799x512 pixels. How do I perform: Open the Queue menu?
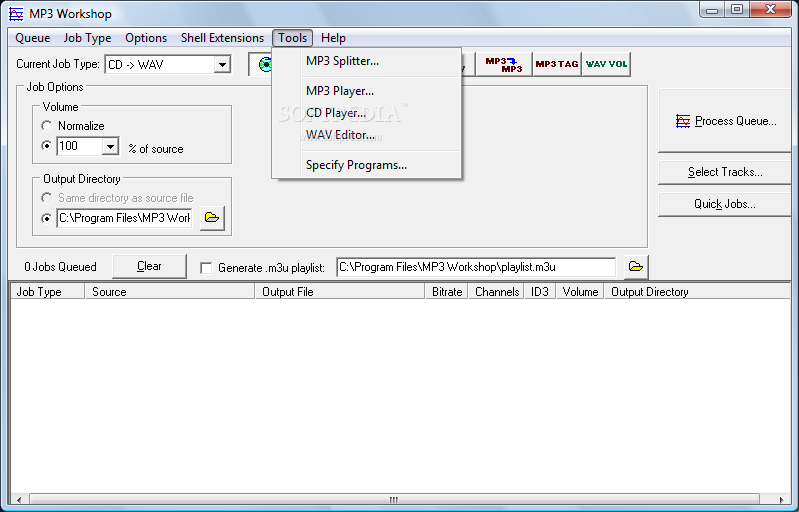33,38
